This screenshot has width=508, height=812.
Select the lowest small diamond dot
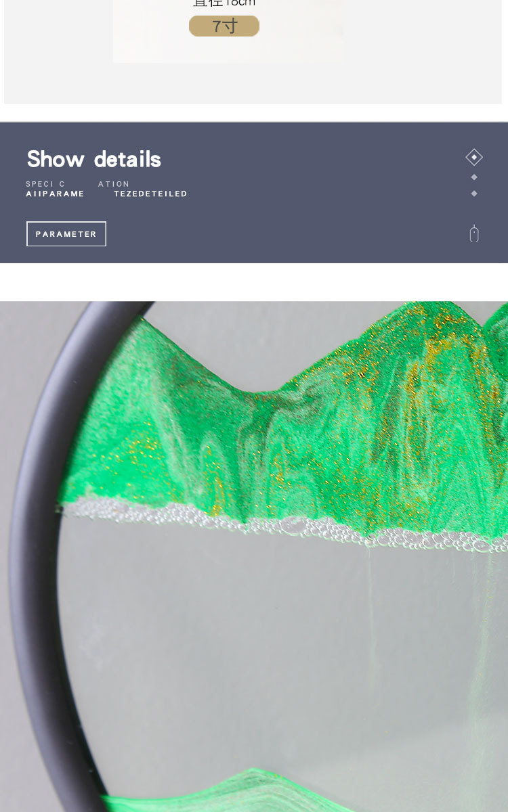tap(474, 194)
